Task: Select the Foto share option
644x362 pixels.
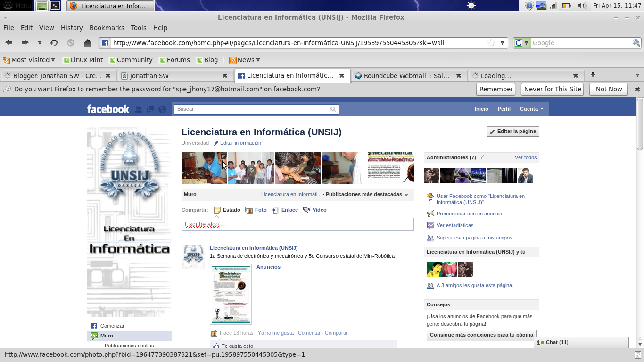Action: [256, 210]
